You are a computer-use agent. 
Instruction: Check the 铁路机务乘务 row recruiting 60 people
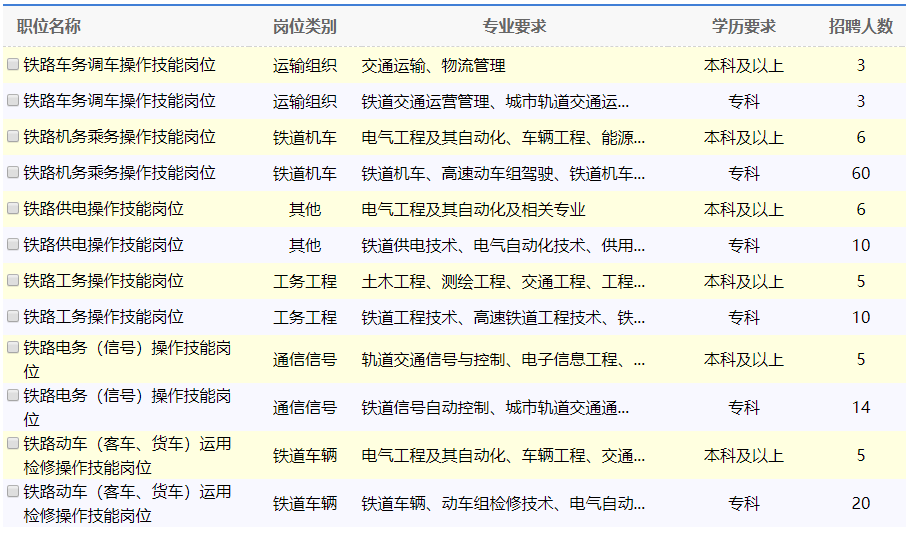point(13,172)
